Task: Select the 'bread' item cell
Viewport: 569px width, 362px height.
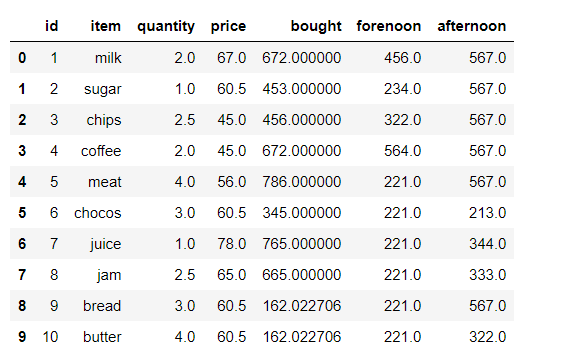Action: point(102,306)
